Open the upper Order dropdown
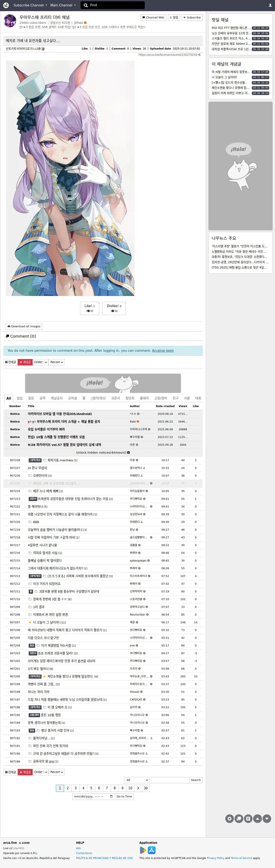 click(x=40, y=362)
